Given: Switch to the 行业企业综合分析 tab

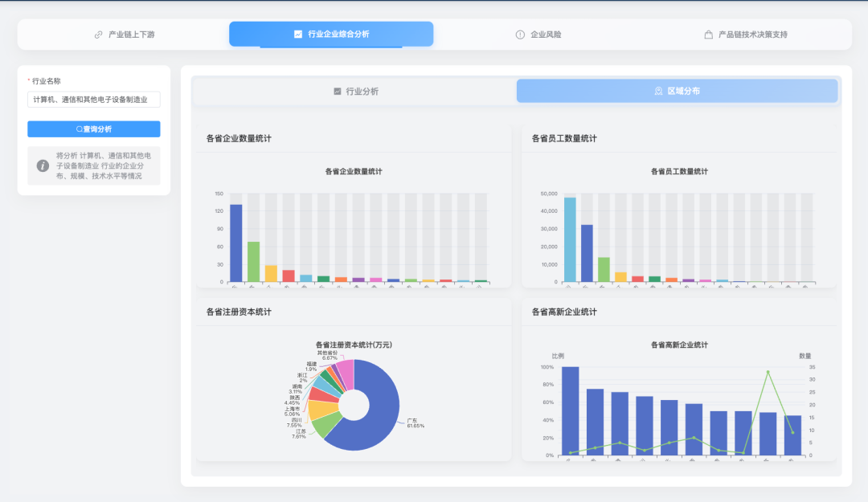Looking at the screenshot, I should coord(331,35).
